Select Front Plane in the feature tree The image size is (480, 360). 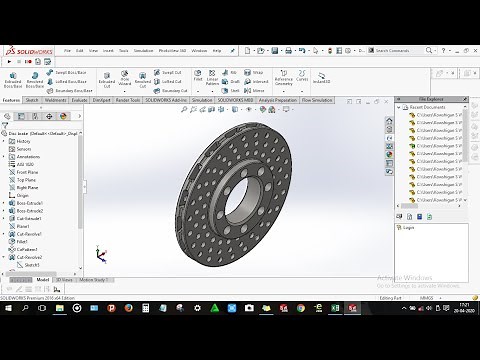pos(23,172)
